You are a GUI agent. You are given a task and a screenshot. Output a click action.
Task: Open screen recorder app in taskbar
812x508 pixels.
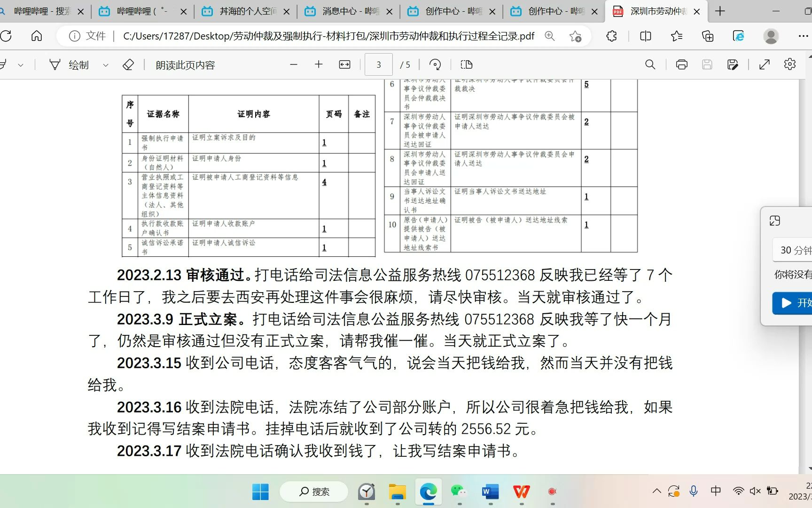click(x=552, y=492)
